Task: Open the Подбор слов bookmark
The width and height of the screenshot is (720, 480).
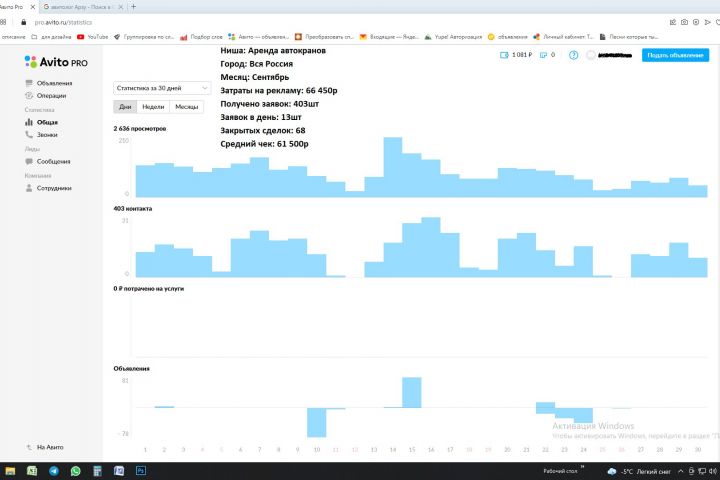Action: (202, 37)
